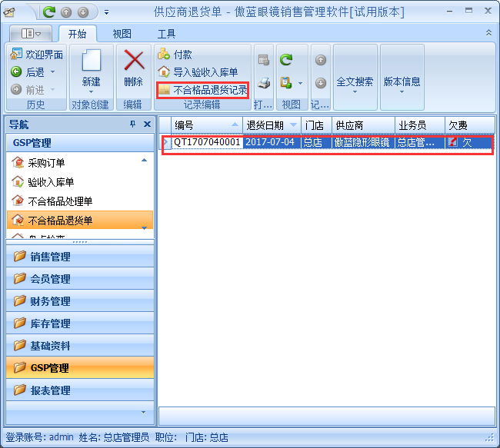500x448 pixels.
Task: Click the up arrow icon in title bar
Action: [66, 12]
